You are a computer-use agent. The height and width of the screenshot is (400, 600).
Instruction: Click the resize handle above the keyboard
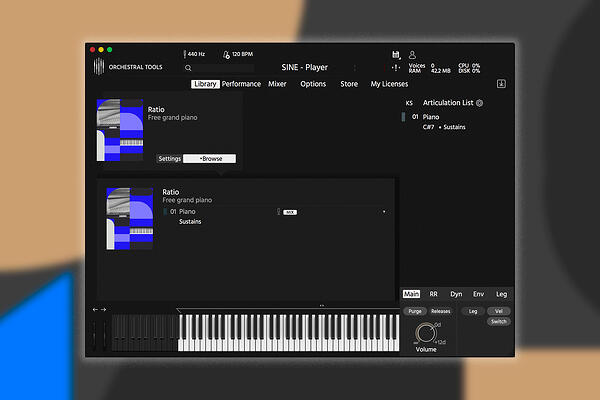322,305
